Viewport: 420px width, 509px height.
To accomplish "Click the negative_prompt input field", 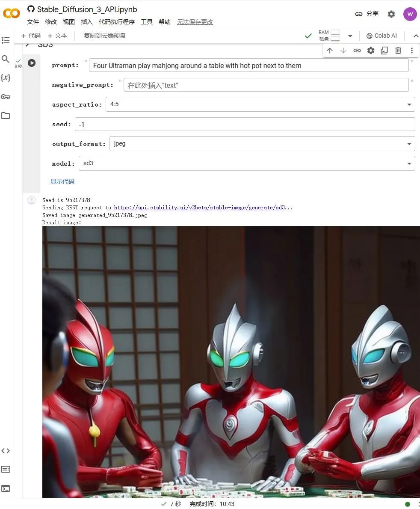I will [266, 85].
